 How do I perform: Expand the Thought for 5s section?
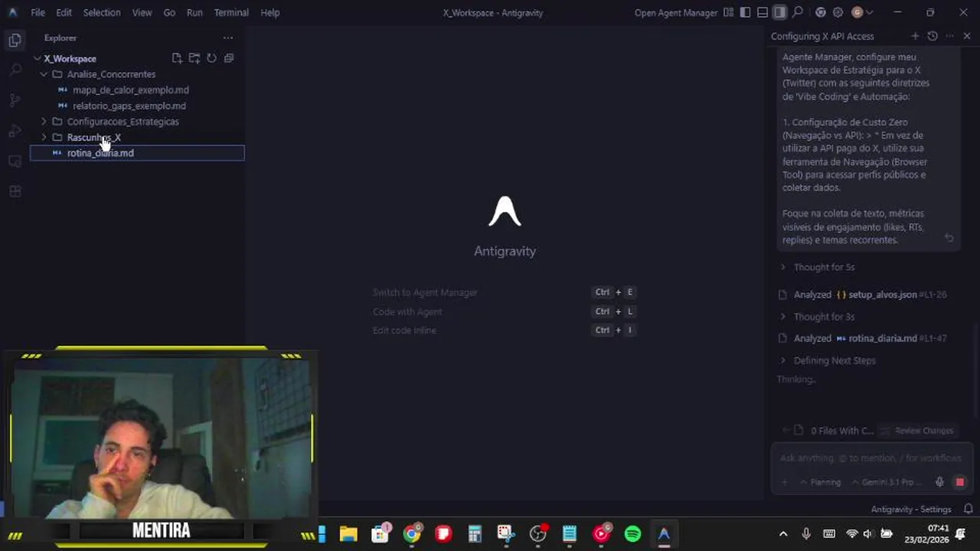[x=817, y=267]
